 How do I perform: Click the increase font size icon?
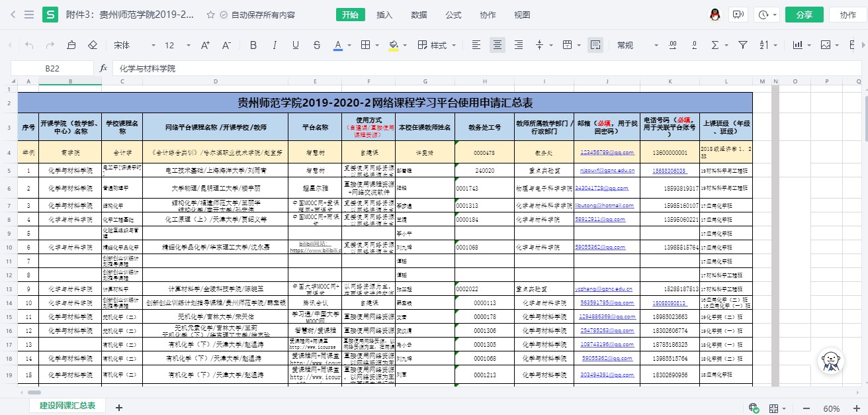coord(205,45)
